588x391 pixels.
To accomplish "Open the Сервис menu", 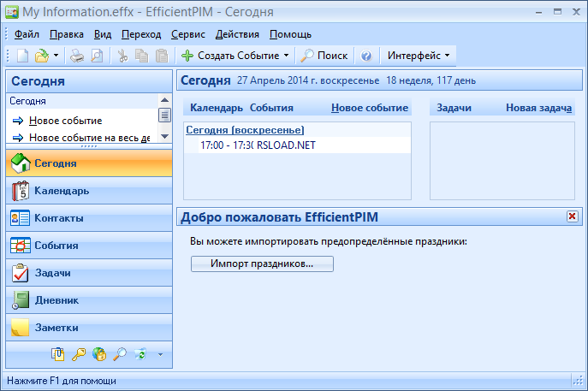I will pos(188,34).
